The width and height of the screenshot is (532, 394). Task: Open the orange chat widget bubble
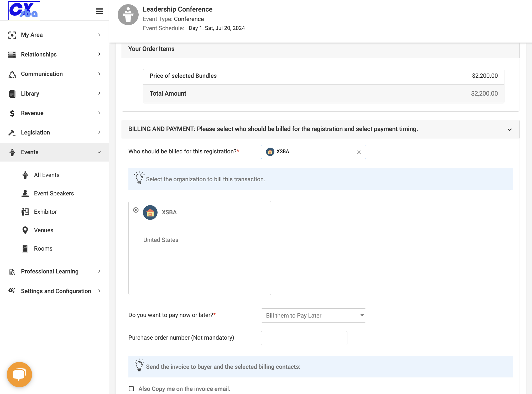coord(19,374)
